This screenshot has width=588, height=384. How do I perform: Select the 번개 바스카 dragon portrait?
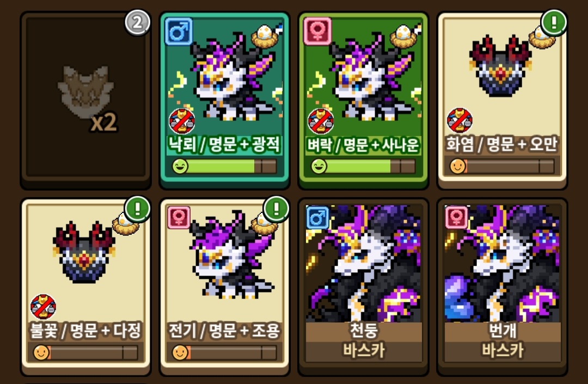(503, 264)
